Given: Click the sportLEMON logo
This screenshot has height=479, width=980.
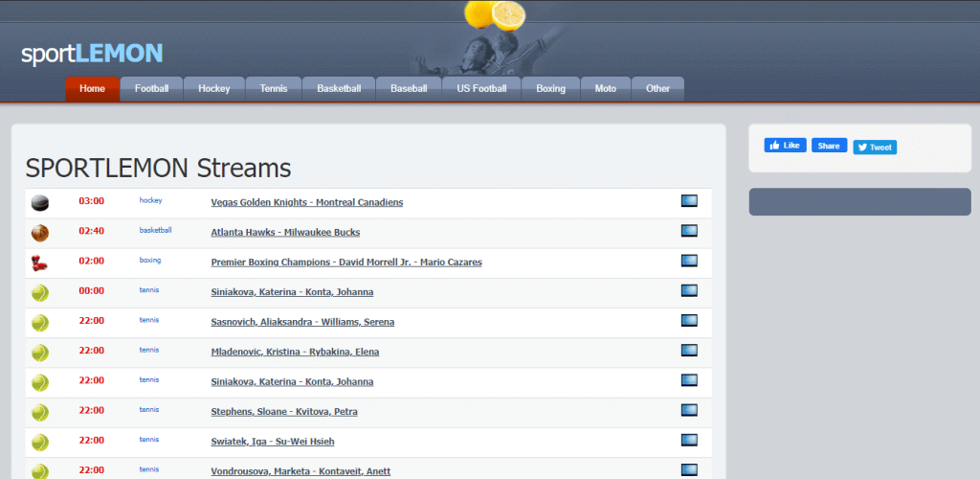Looking at the screenshot, I should point(92,54).
